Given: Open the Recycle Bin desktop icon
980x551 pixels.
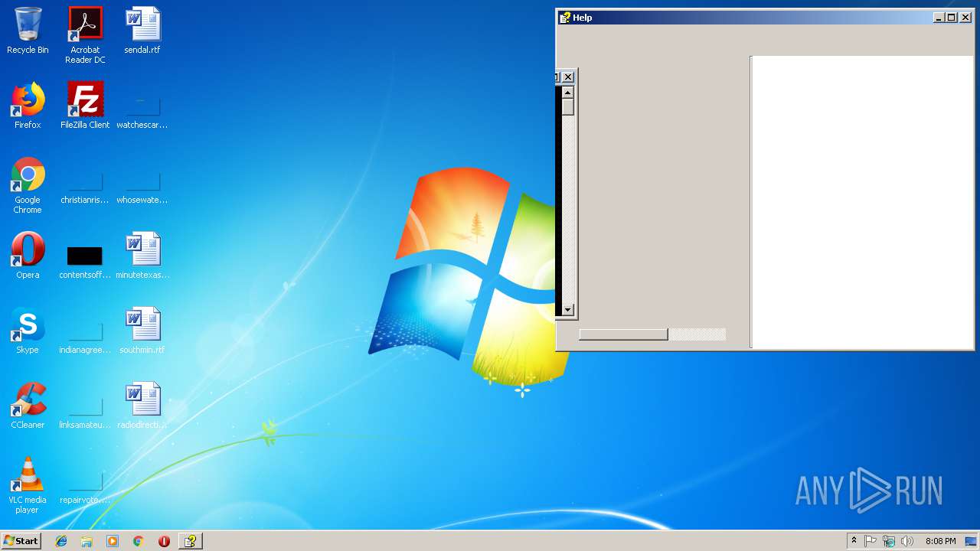Looking at the screenshot, I should tap(28, 31).
